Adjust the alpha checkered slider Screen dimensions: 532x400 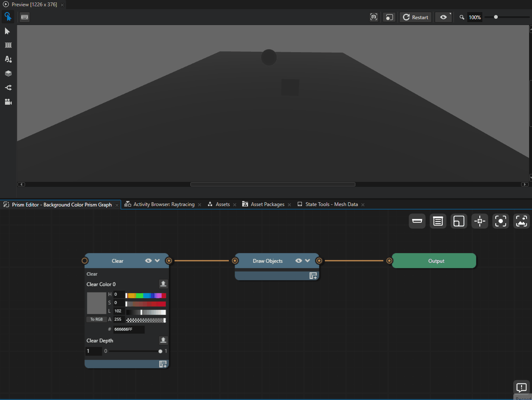tap(146, 320)
